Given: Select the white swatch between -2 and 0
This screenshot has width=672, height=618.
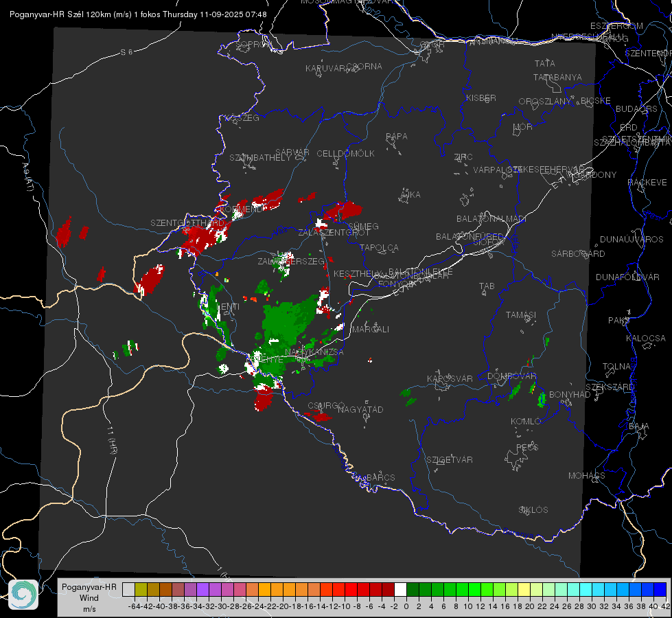Looking at the screenshot, I should coord(400,589).
